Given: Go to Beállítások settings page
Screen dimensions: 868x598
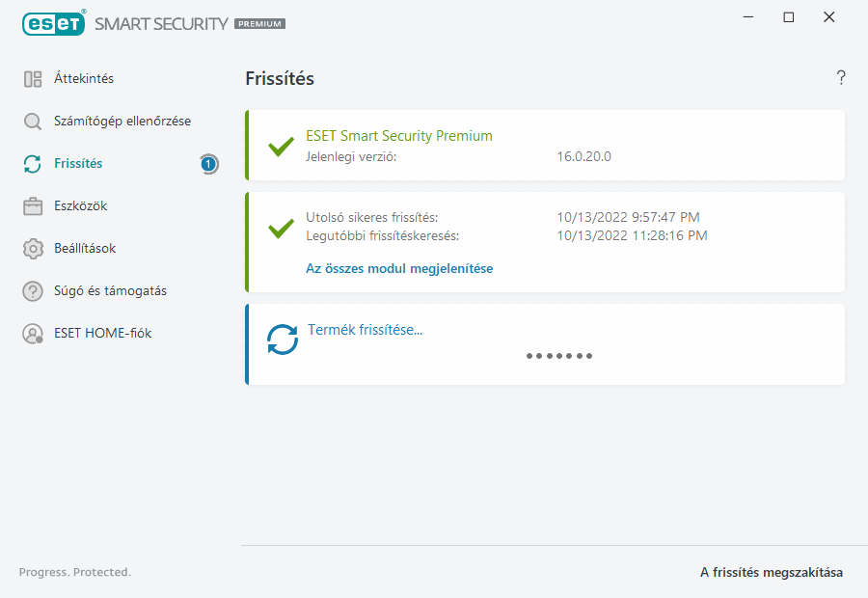Looking at the screenshot, I should point(85,249).
